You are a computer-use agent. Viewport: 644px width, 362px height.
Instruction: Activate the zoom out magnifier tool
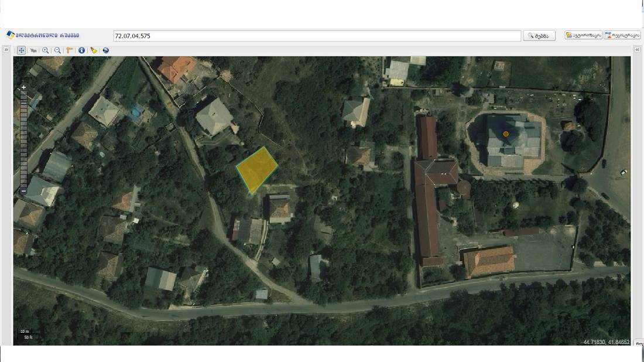pos(57,50)
